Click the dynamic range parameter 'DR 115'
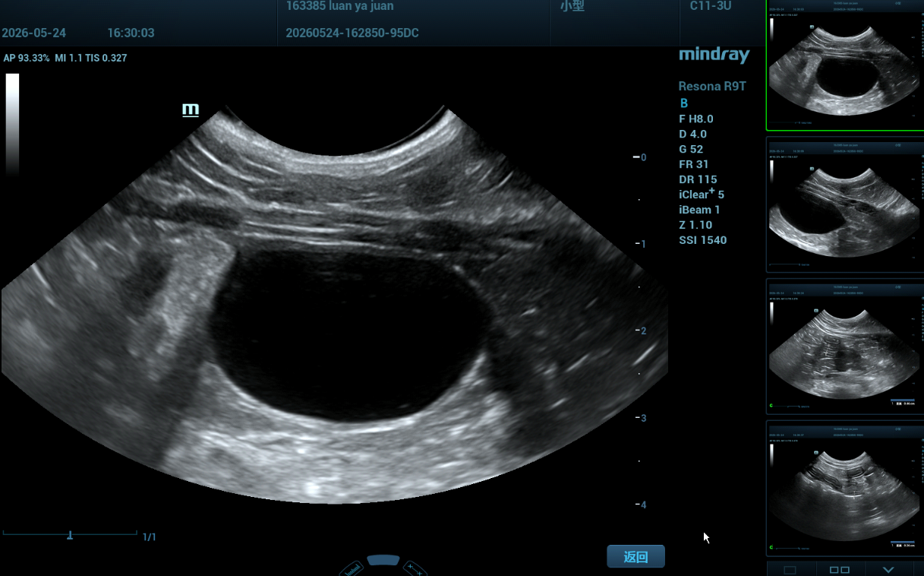The width and height of the screenshot is (924, 576). coord(698,179)
